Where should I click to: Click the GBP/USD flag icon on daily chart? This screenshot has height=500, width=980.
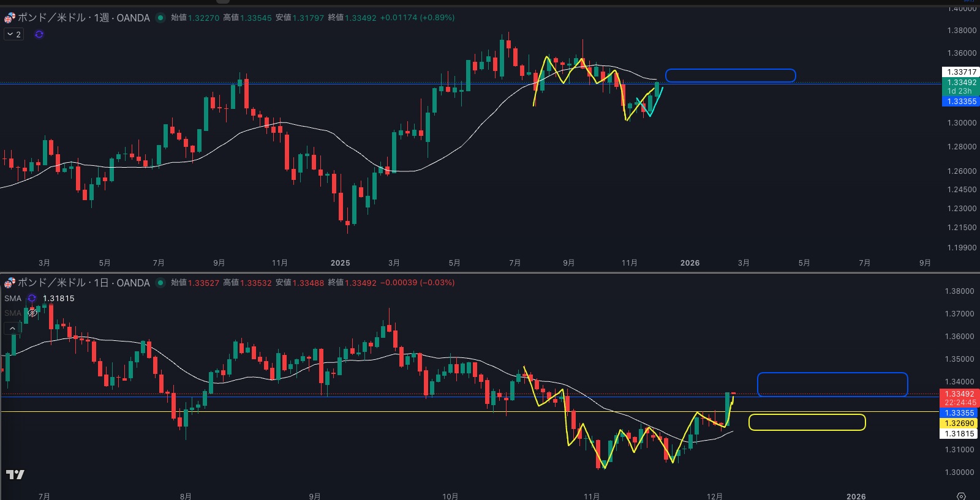[9, 283]
